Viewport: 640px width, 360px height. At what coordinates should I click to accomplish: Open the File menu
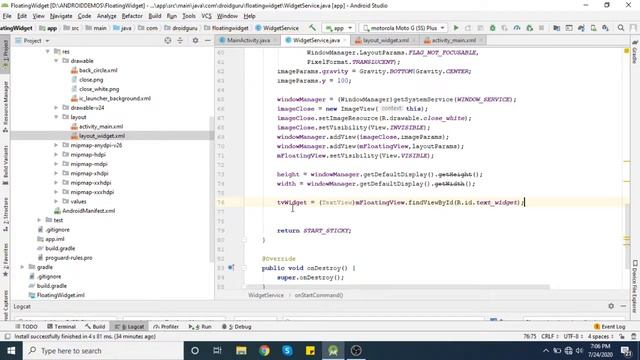tap(7, 16)
